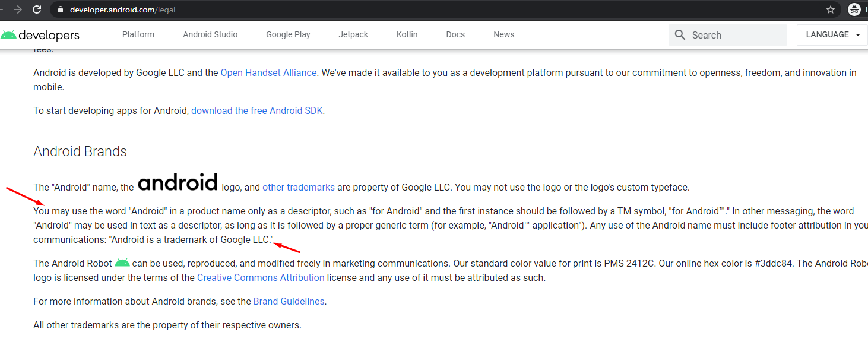
Task: Follow the Open Handset Alliance link
Action: tap(268, 72)
